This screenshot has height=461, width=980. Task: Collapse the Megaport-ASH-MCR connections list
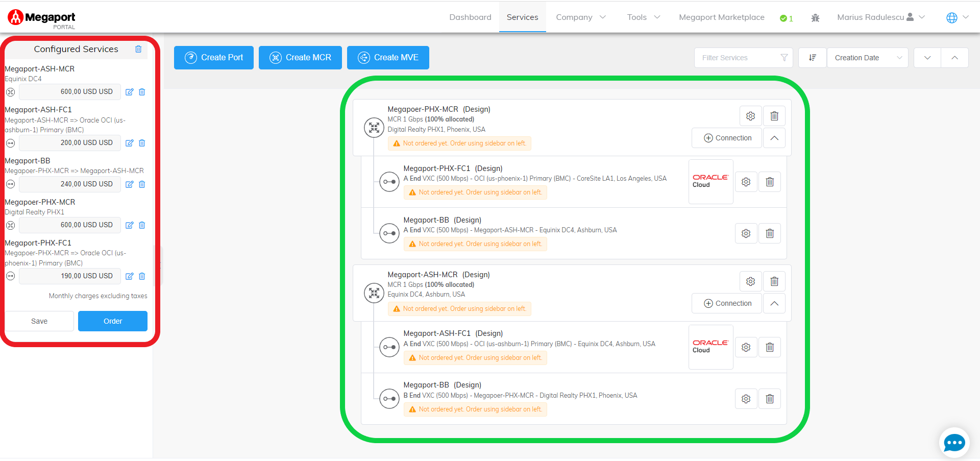coord(774,304)
